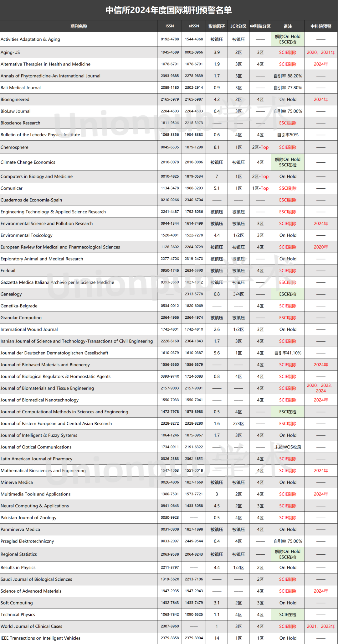Select the Climate Change Economics journal name

tap(28, 162)
